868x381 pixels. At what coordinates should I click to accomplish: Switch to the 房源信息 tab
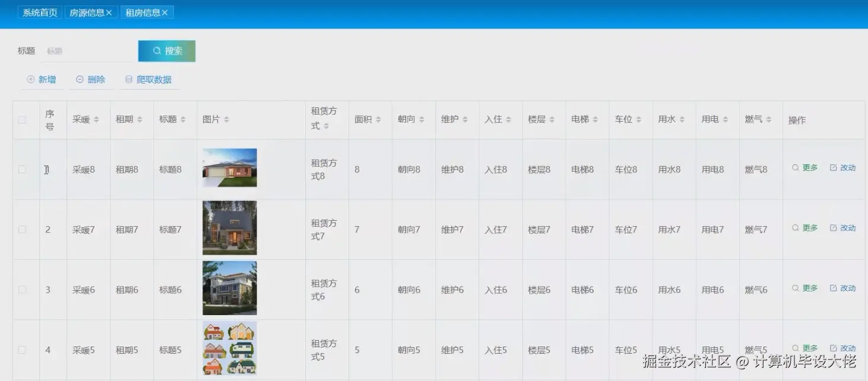point(87,12)
